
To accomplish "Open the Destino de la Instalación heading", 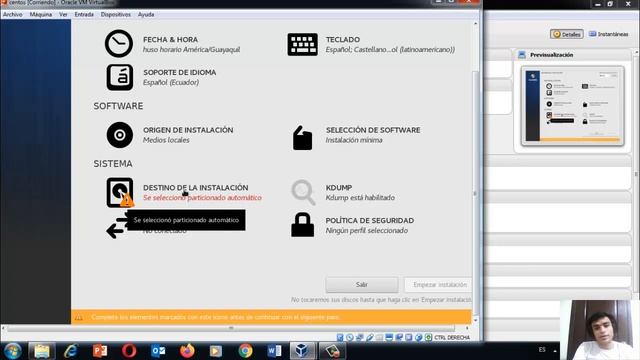I will click(196, 187).
